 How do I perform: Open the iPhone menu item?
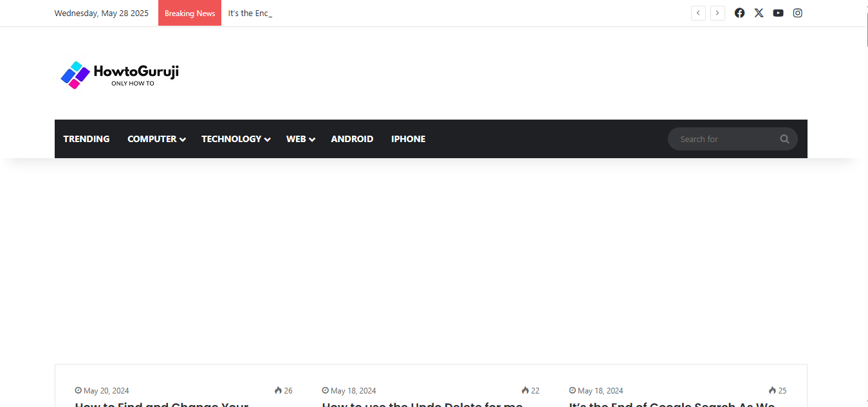pos(408,139)
